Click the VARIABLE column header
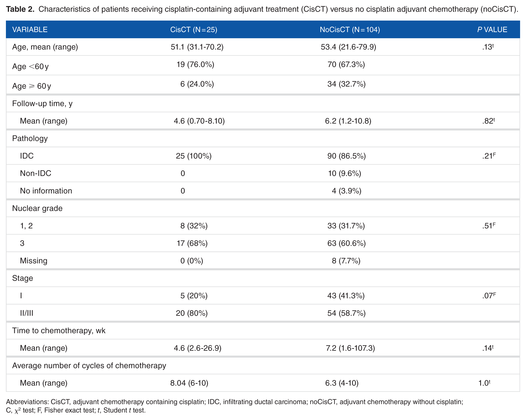This screenshot has width=526, height=420. (x=30, y=30)
